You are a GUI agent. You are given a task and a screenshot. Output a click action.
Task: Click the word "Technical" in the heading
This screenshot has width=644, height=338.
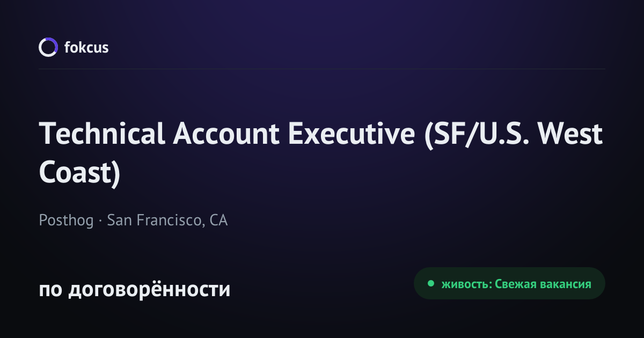[x=102, y=134]
